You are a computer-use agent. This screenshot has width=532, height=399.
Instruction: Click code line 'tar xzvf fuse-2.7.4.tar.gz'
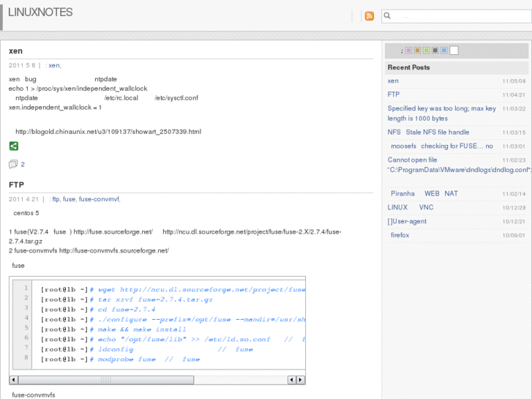point(155,299)
